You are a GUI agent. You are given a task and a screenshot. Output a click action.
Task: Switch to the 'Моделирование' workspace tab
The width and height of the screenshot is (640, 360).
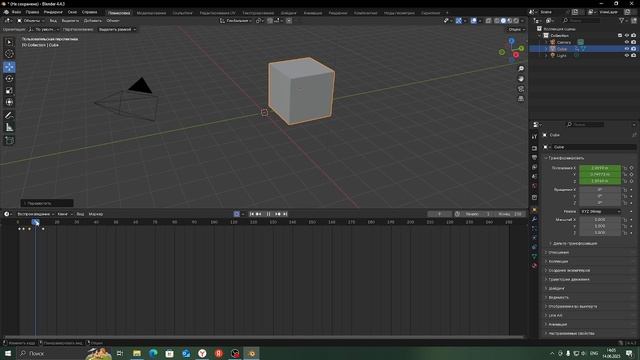151,13
